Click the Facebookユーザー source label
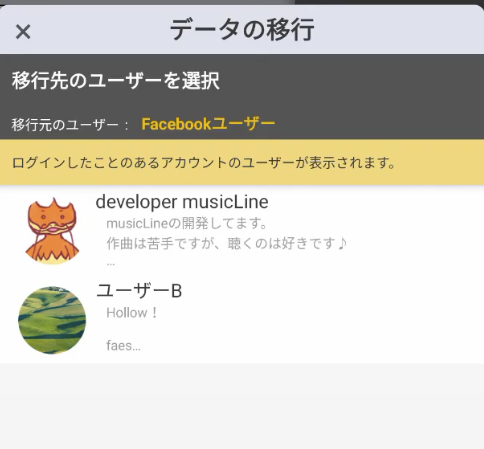This screenshot has height=449, width=484. (x=208, y=124)
